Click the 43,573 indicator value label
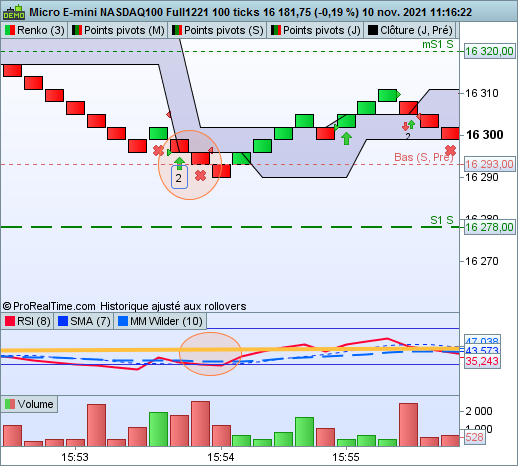This screenshot has width=518, height=466. 482,351
